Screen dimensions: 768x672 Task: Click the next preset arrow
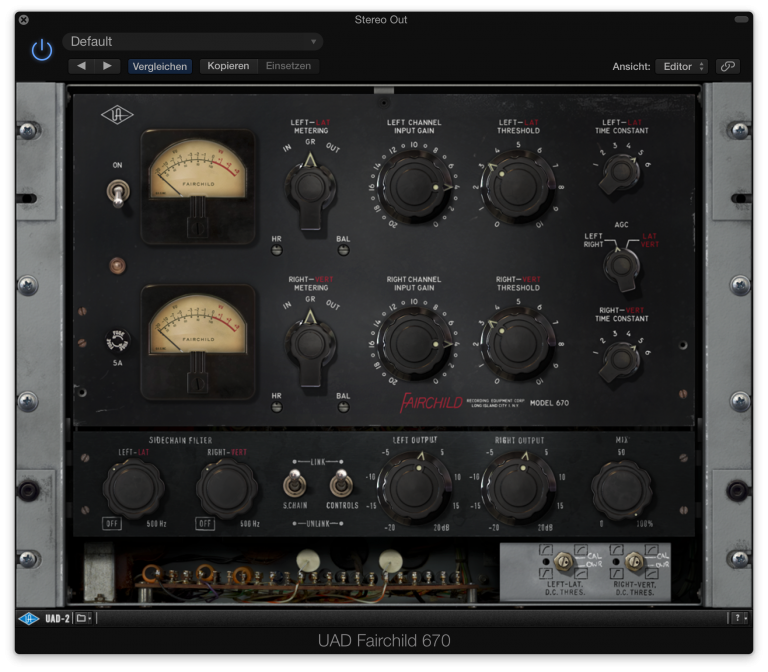coord(106,66)
